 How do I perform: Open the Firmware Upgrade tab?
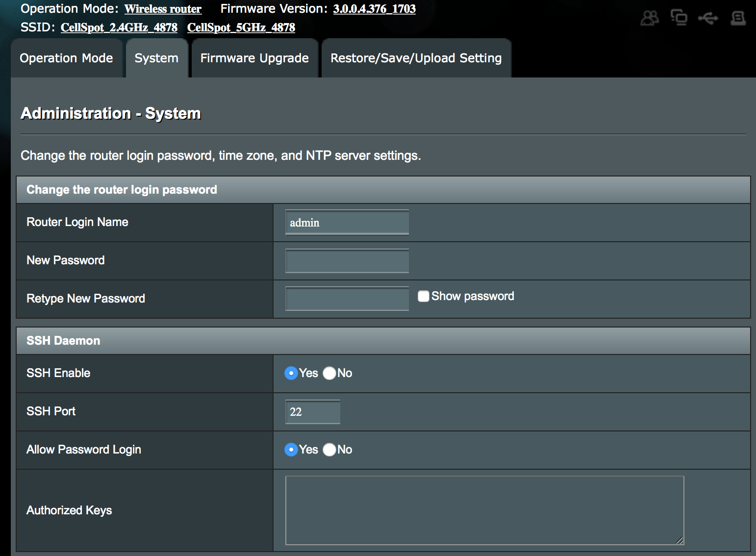254,58
